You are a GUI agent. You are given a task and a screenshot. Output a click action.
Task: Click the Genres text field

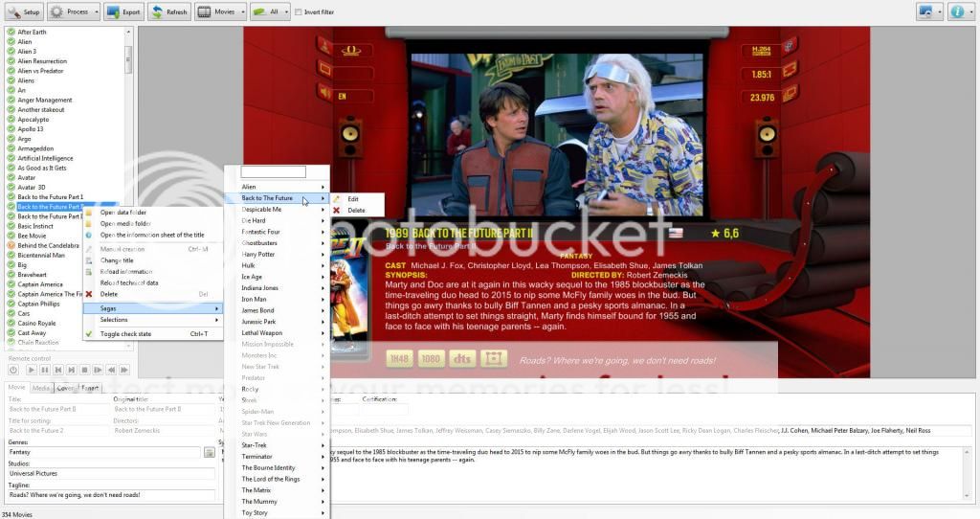(x=103, y=452)
